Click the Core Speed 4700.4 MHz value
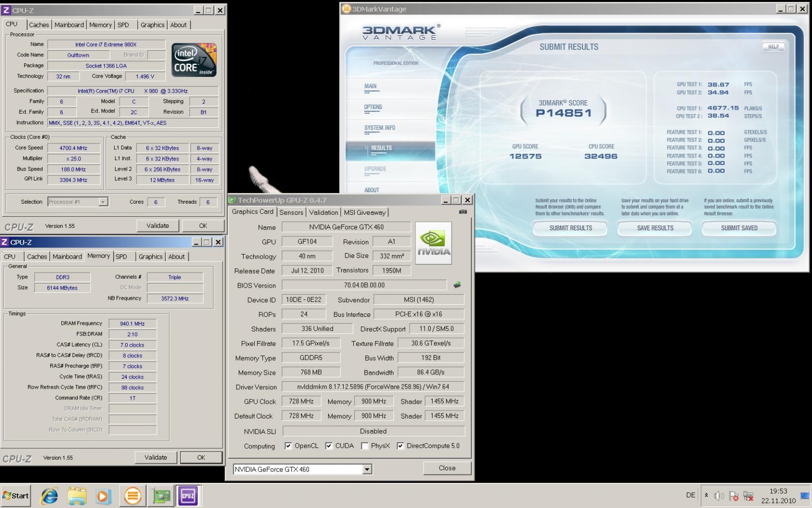This screenshot has width=812, height=508. click(x=73, y=148)
